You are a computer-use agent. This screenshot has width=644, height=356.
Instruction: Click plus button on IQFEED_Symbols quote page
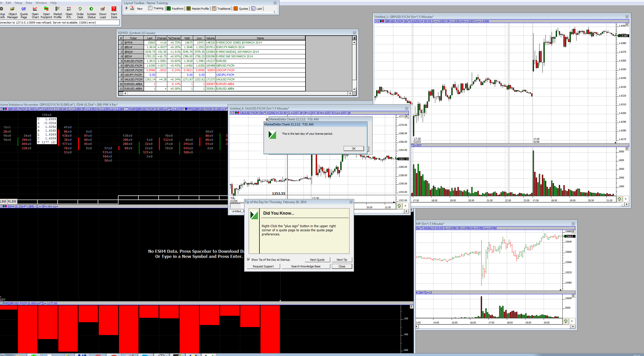(354, 38)
